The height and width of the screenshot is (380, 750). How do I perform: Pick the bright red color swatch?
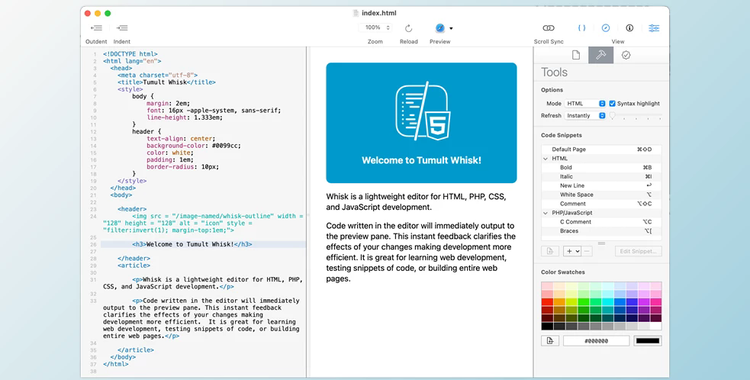pos(547,302)
